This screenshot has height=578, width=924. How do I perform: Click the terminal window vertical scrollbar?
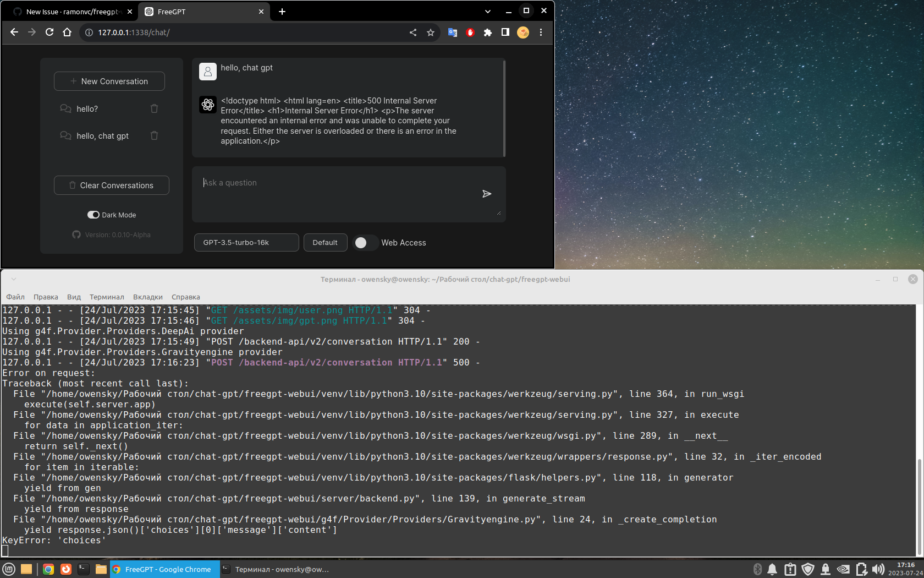920,506
